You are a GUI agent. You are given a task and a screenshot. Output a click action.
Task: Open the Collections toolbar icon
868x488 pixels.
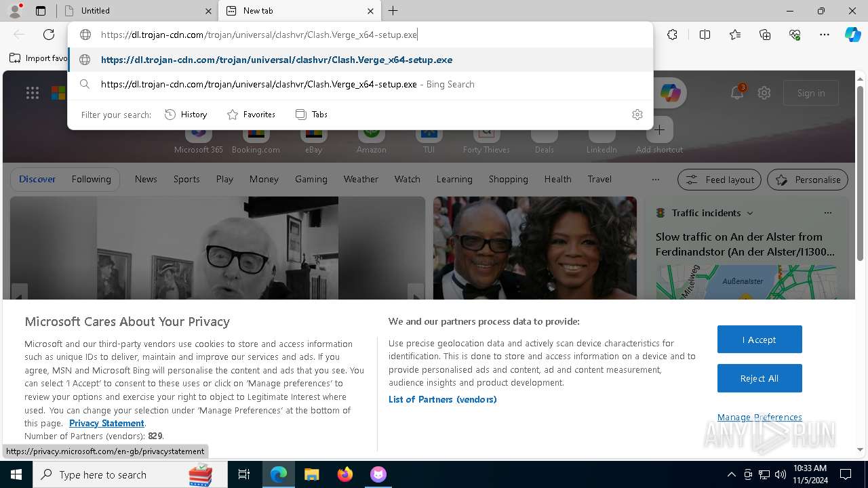click(765, 35)
